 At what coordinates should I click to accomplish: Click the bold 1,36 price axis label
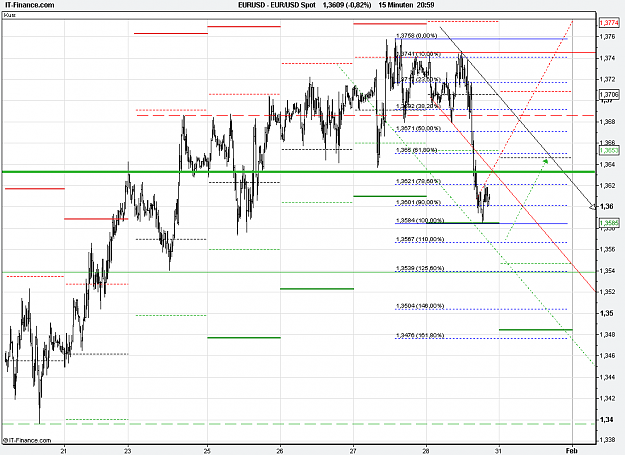pyautogui.click(x=606, y=206)
